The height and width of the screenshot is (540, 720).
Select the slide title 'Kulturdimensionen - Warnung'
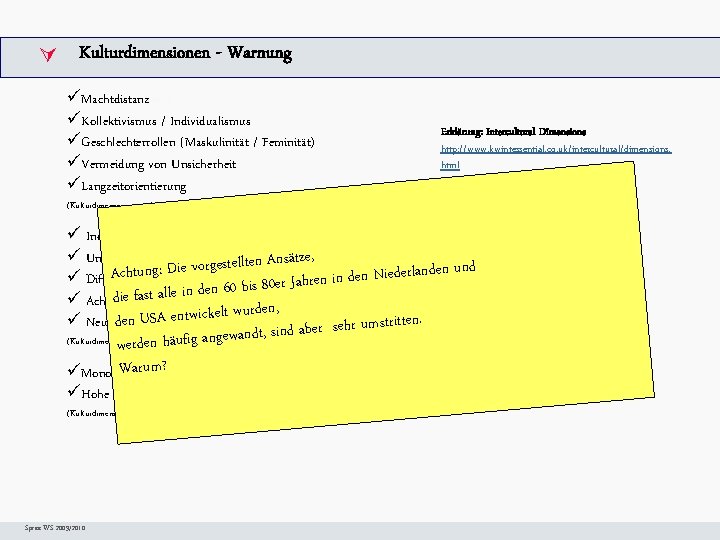pyautogui.click(x=185, y=53)
